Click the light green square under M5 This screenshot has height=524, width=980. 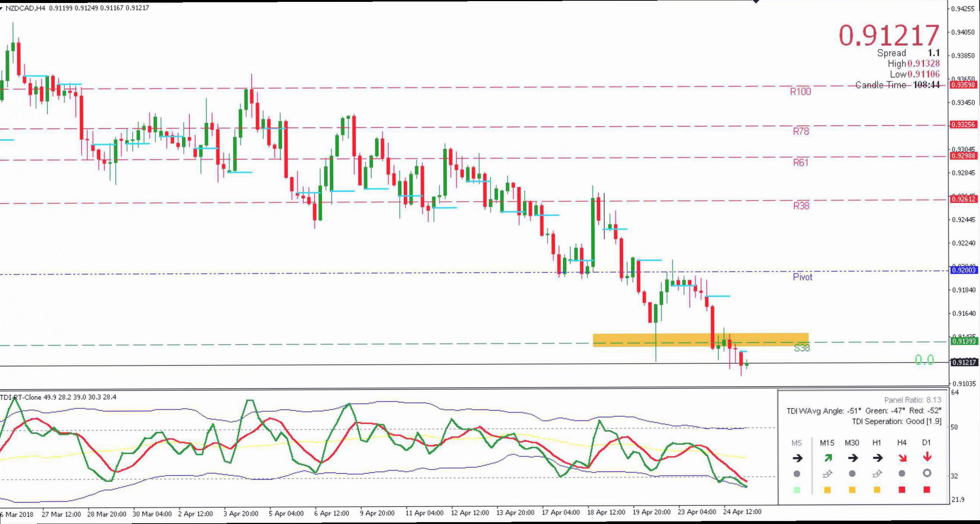click(797, 490)
